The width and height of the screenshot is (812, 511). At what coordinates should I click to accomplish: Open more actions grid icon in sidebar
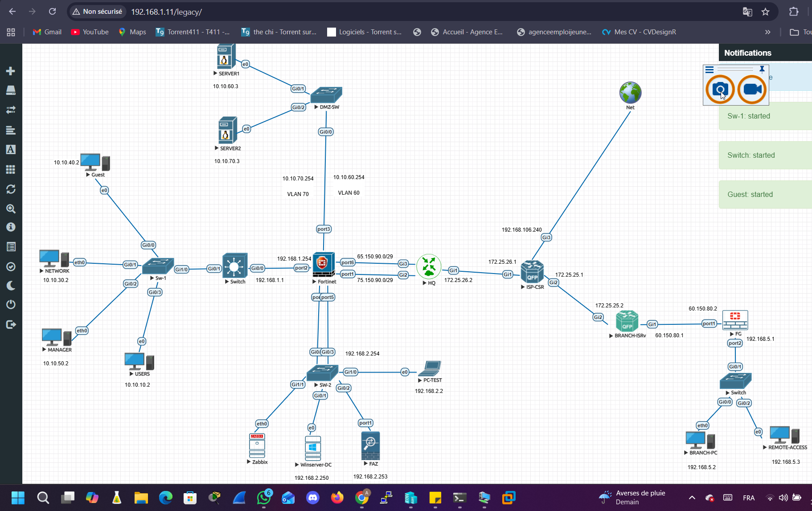[11, 169]
